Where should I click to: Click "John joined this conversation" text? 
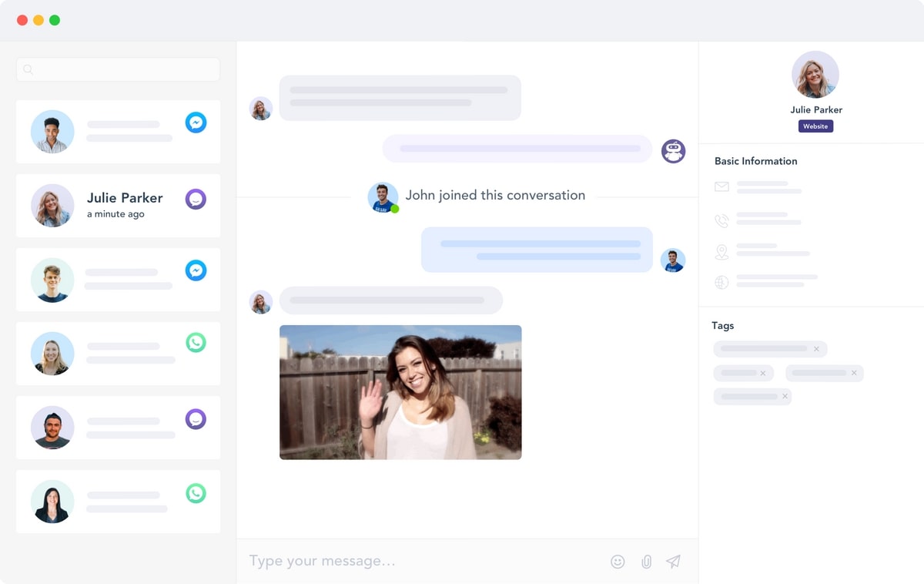(495, 196)
